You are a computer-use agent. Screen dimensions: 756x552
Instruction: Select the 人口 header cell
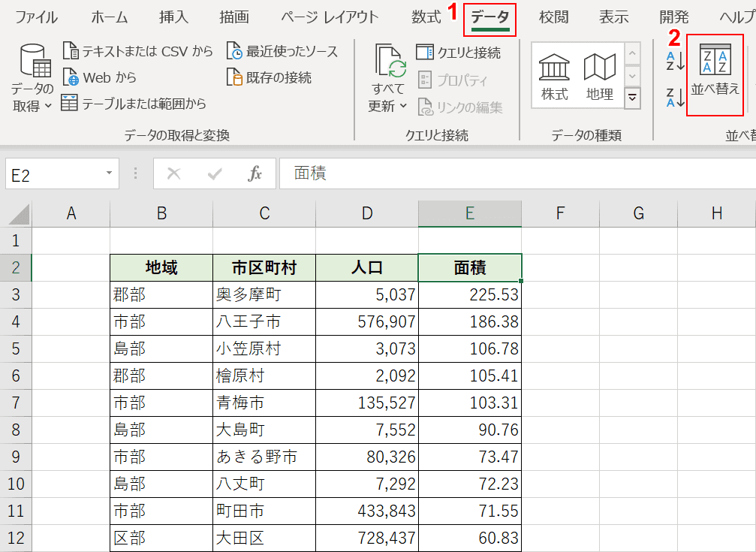tap(367, 268)
